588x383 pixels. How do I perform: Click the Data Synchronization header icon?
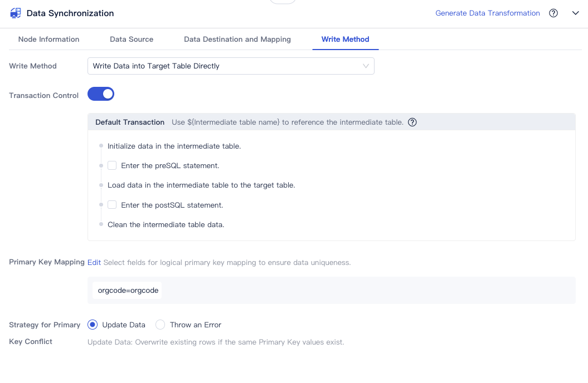15,13
